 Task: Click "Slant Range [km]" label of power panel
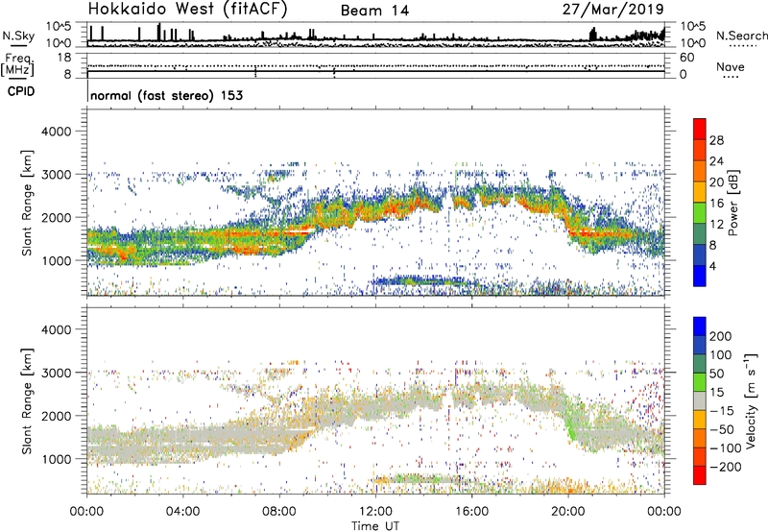point(27,203)
